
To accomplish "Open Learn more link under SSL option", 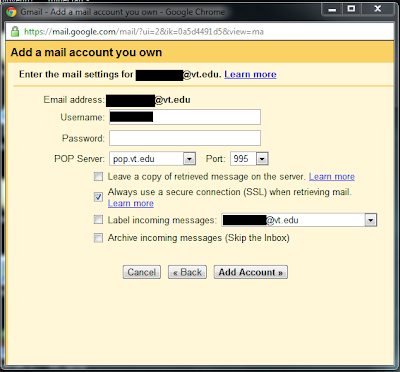I will 131,203.
